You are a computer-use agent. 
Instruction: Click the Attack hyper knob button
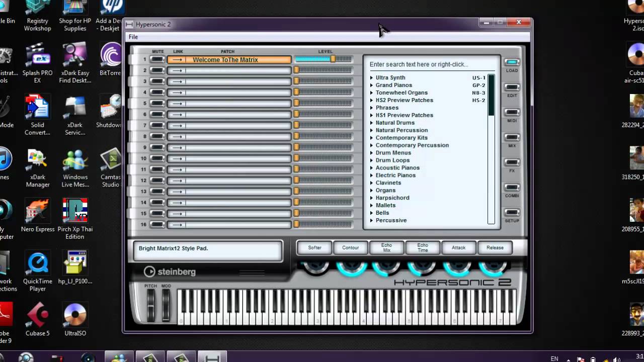point(459,247)
